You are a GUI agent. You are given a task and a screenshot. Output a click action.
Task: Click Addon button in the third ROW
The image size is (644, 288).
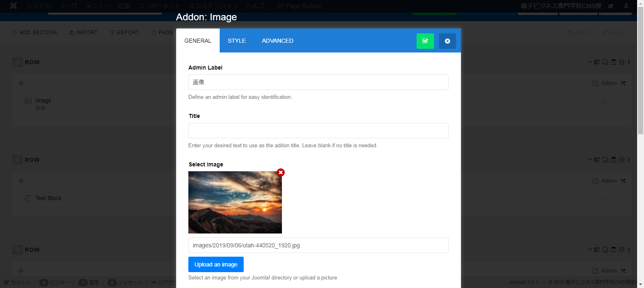pyautogui.click(x=605, y=271)
